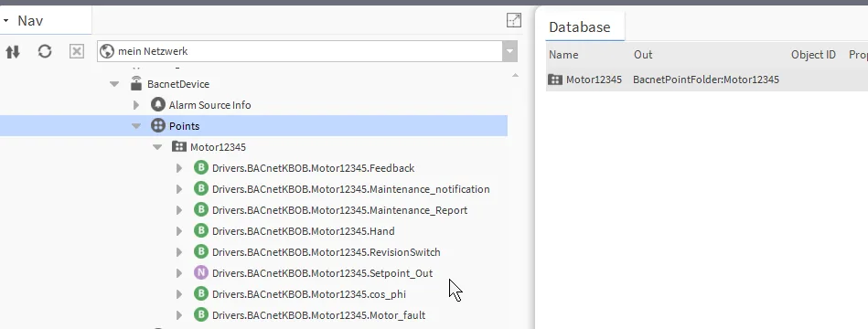Click the Nav tree scrollbar up arrow
The image size is (868, 329).
click(515, 75)
